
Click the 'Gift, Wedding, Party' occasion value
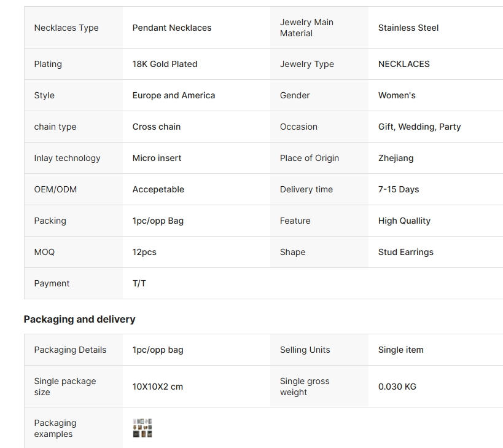point(419,127)
